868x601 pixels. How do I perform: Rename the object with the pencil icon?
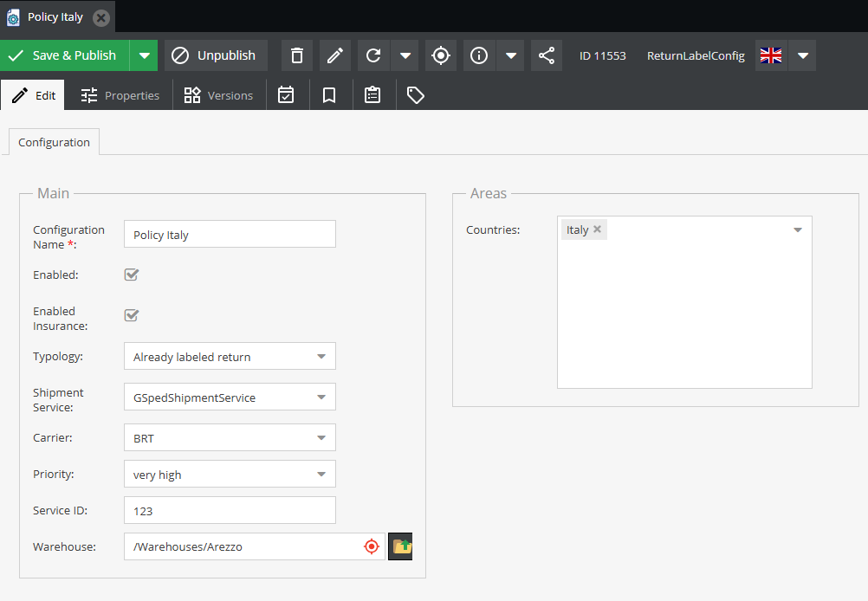pos(334,55)
